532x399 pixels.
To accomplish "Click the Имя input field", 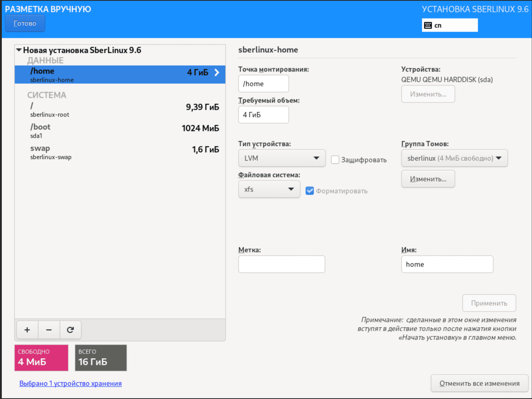I will (x=447, y=264).
